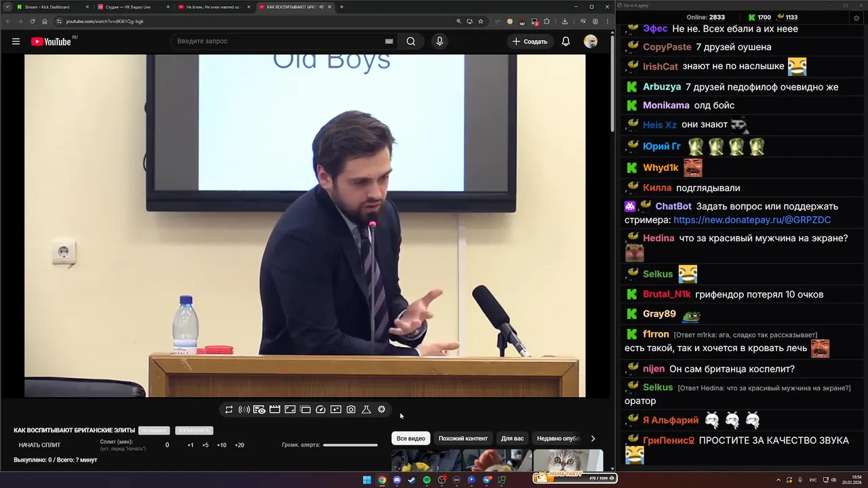Open the on-screen keyboard icon in search box
The image size is (868, 488).
pyautogui.click(x=389, y=41)
